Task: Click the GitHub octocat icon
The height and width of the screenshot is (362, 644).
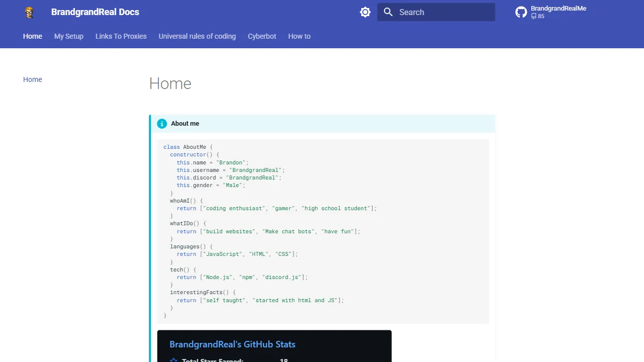Action: (521, 12)
